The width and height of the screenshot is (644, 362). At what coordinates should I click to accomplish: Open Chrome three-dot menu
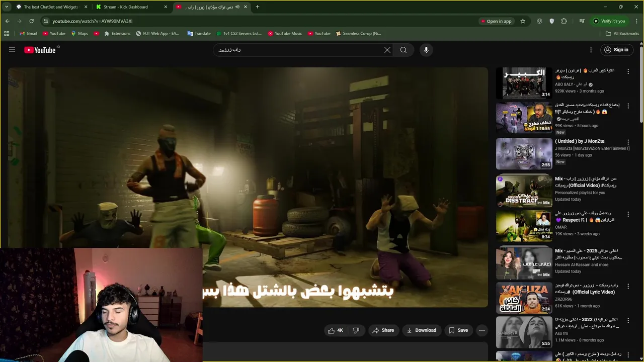[x=636, y=21]
